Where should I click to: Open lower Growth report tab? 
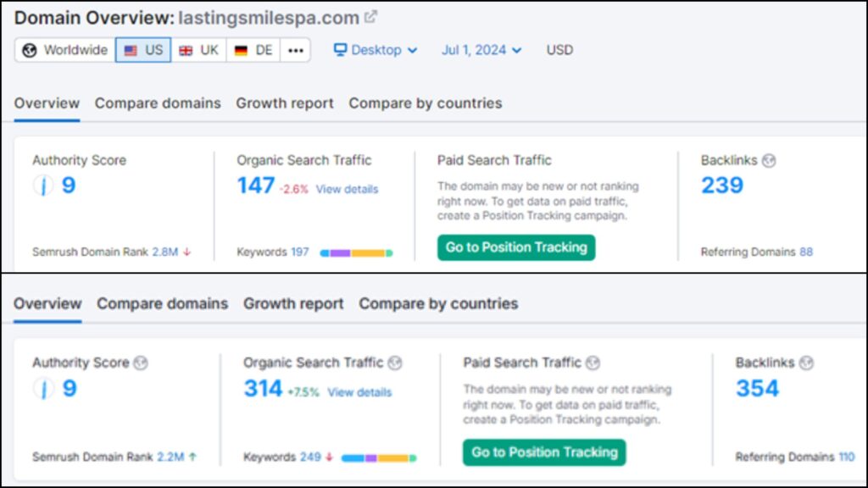(x=293, y=304)
